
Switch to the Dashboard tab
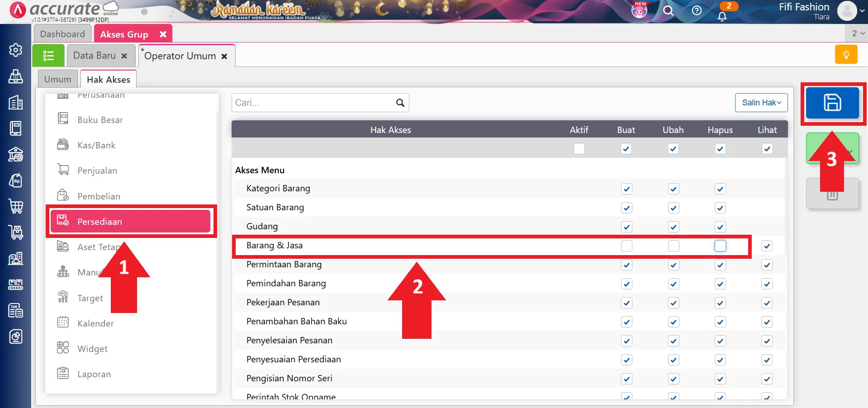click(62, 34)
